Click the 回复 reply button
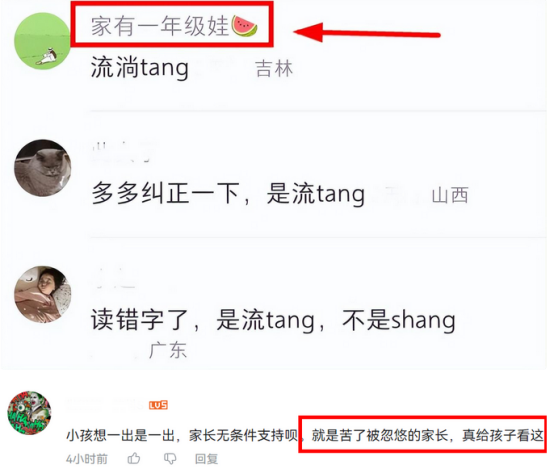Screen dimensions: 554x473 tap(206, 459)
